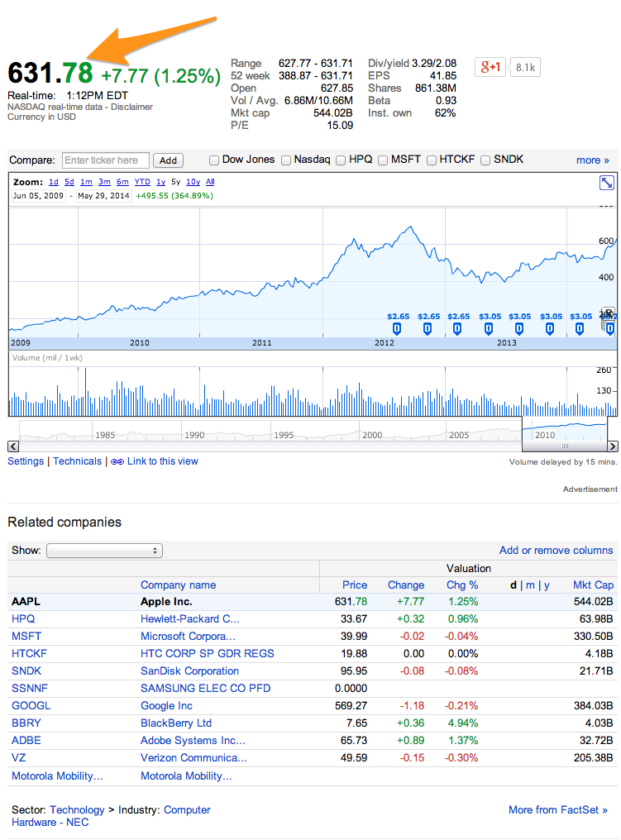The height and width of the screenshot is (840, 621).
Task: Open the SSNNF ticker link
Action: (x=30, y=688)
